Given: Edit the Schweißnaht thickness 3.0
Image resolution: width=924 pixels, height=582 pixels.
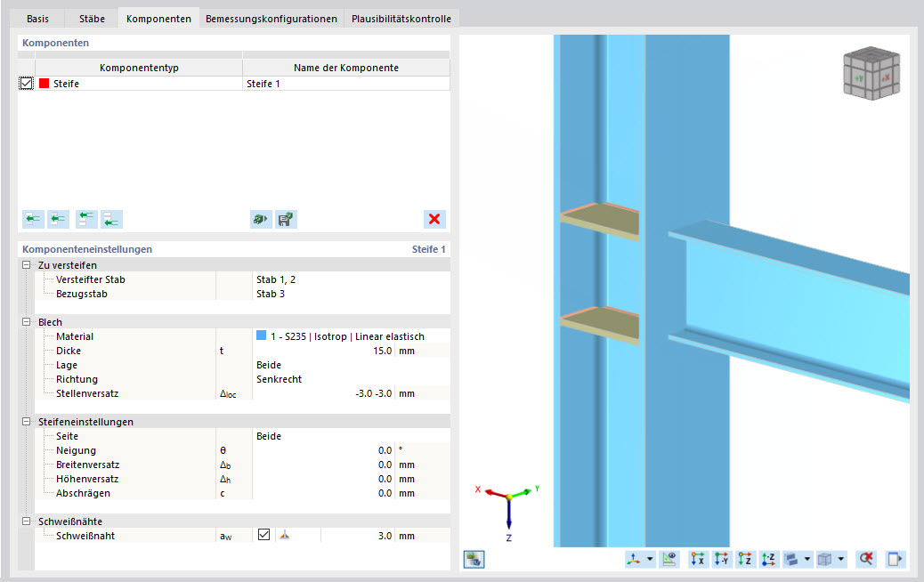Looking at the screenshot, I should [x=358, y=536].
